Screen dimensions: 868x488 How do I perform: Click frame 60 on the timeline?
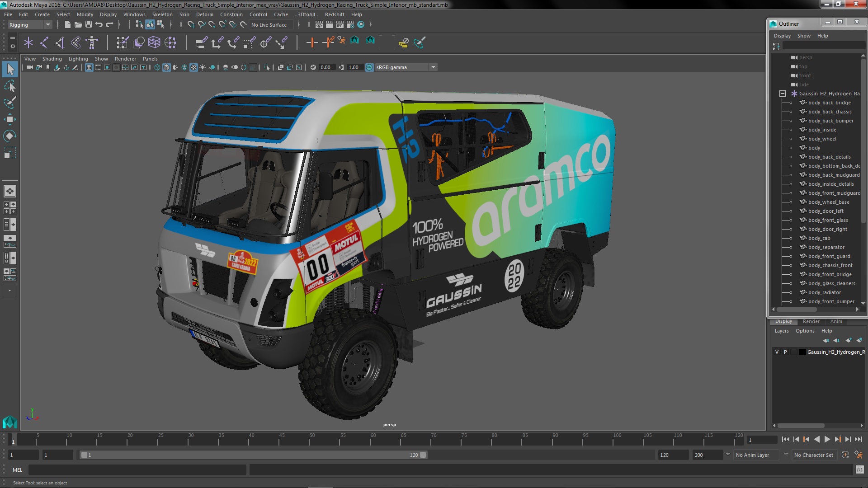373,439
